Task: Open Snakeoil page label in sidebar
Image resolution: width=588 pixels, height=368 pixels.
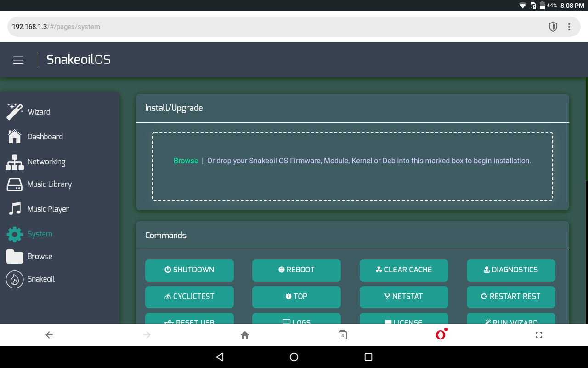Action: [41, 279]
